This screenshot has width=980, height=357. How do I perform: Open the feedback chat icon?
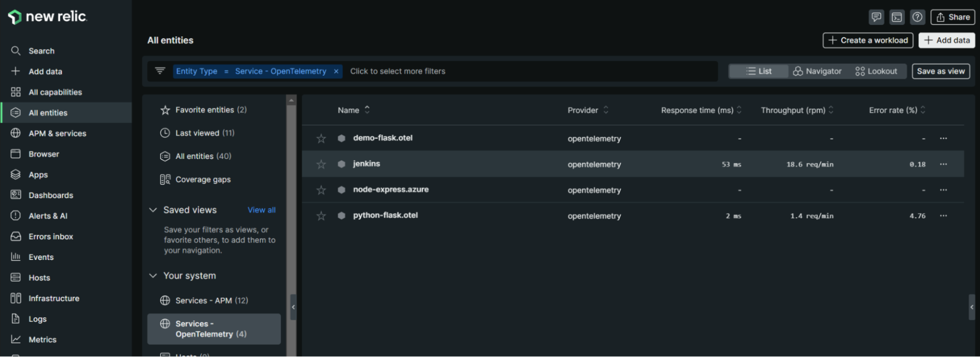[x=876, y=17]
